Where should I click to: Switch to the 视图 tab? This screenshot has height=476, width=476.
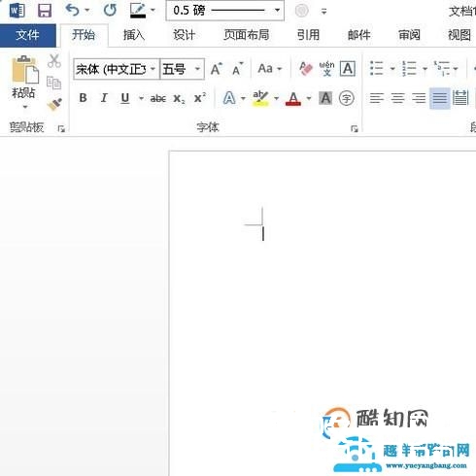(x=459, y=35)
